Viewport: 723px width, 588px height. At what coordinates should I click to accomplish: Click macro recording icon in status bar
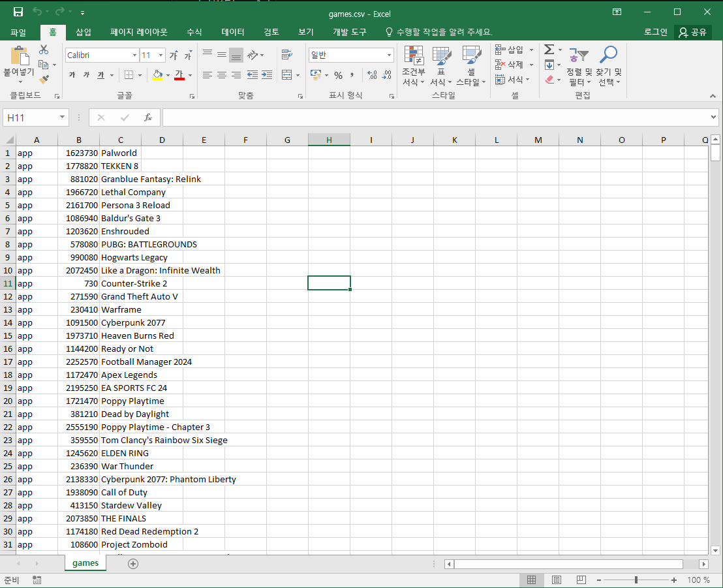click(37, 580)
